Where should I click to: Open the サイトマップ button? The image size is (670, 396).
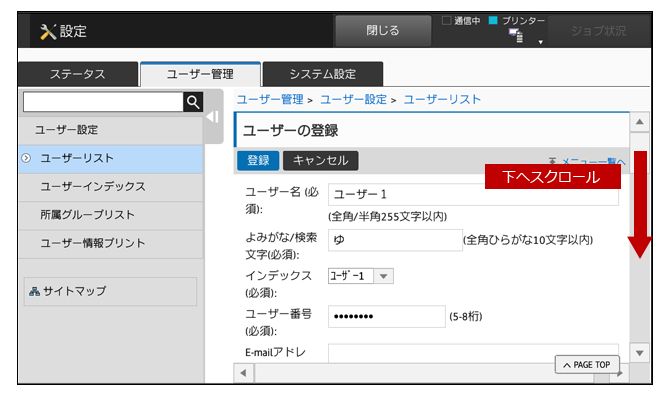coord(110,291)
